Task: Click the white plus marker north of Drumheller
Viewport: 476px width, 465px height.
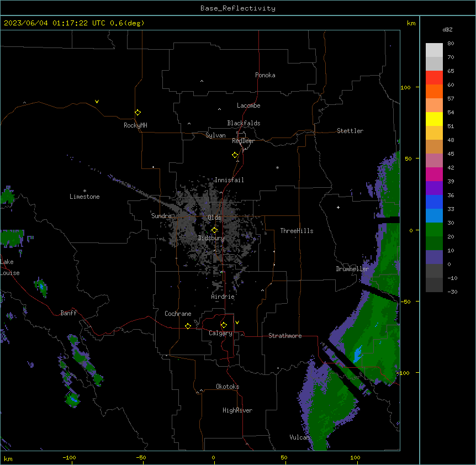Action: (x=338, y=207)
